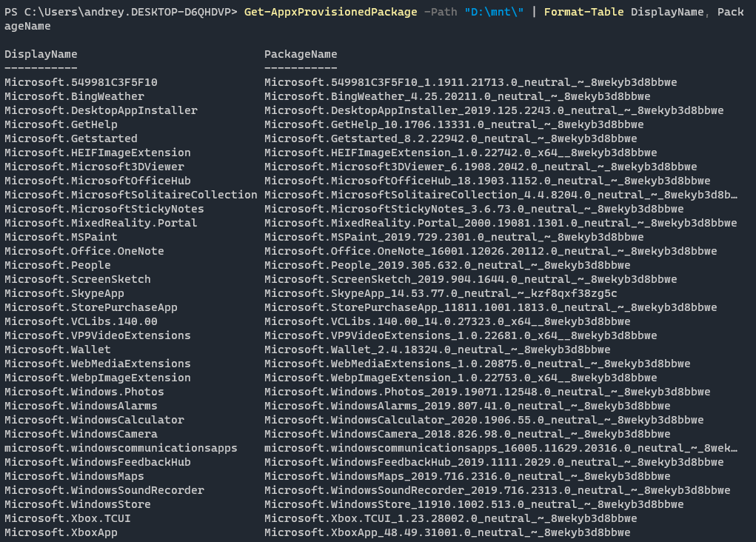Click package name DesktopAppInstaller_2019.125.2243.0
The width and height of the screenshot is (756, 542).
(494, 110)
